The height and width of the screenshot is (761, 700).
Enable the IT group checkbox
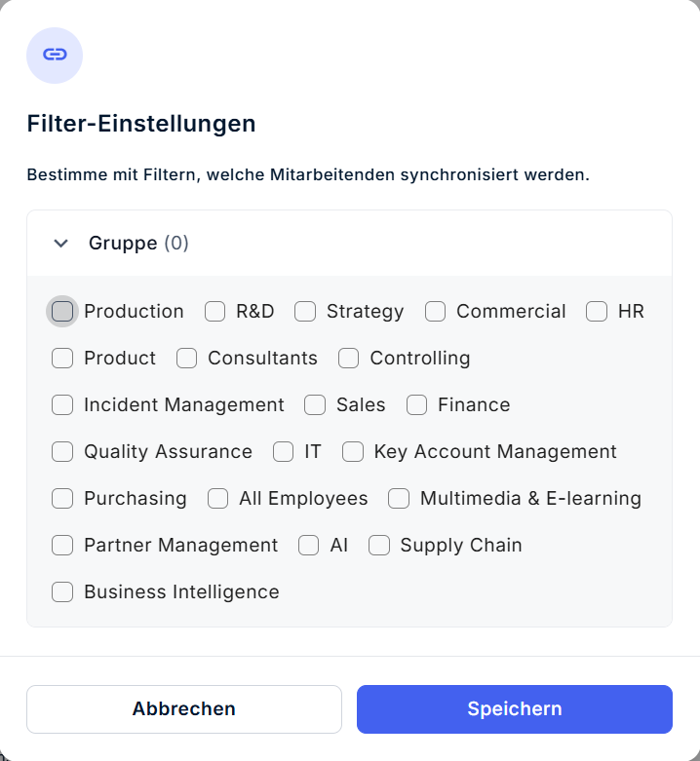point(284,452)
